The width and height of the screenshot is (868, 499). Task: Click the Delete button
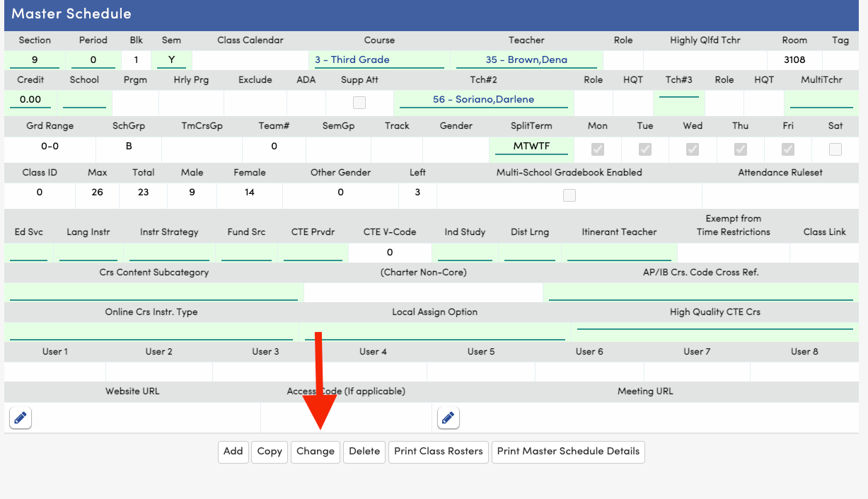point(364,452)
